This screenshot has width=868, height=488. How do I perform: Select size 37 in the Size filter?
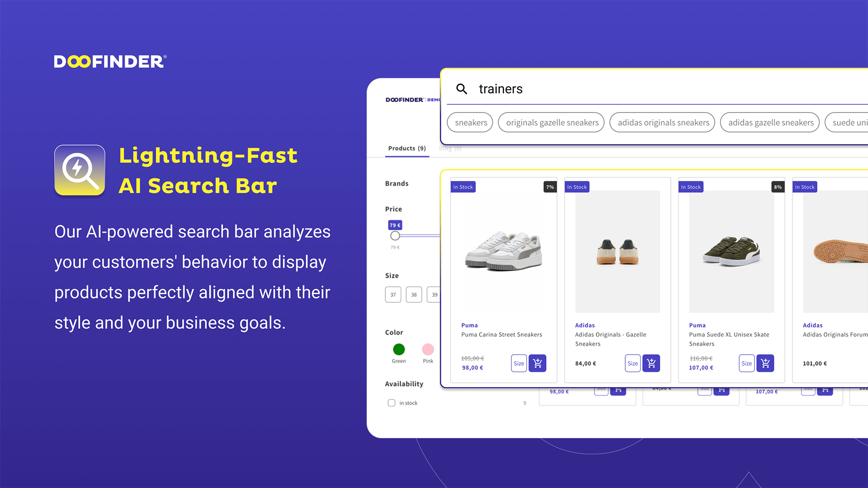click(x=393, y=294)
